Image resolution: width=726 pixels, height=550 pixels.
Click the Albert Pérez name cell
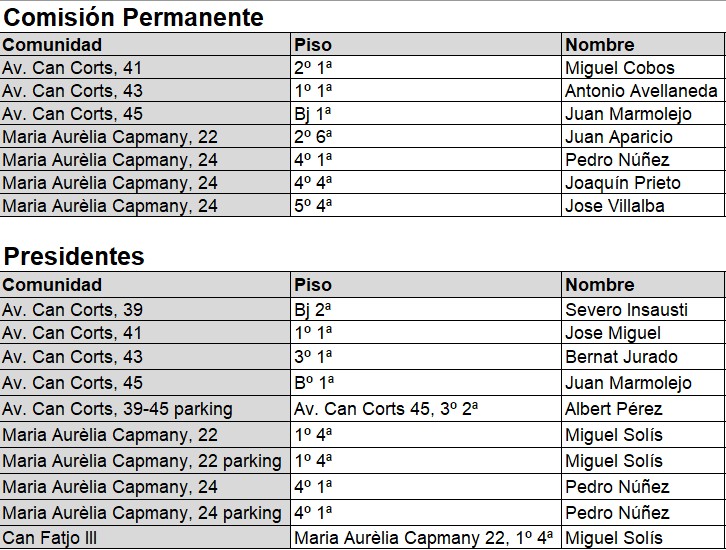(x=613, y=409)
